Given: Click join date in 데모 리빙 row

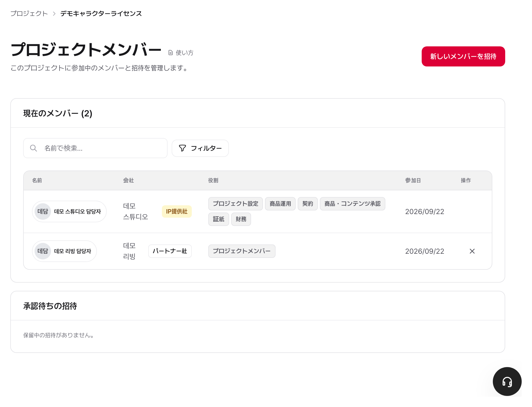Looking at the screenshot, I should click(425, 251).
